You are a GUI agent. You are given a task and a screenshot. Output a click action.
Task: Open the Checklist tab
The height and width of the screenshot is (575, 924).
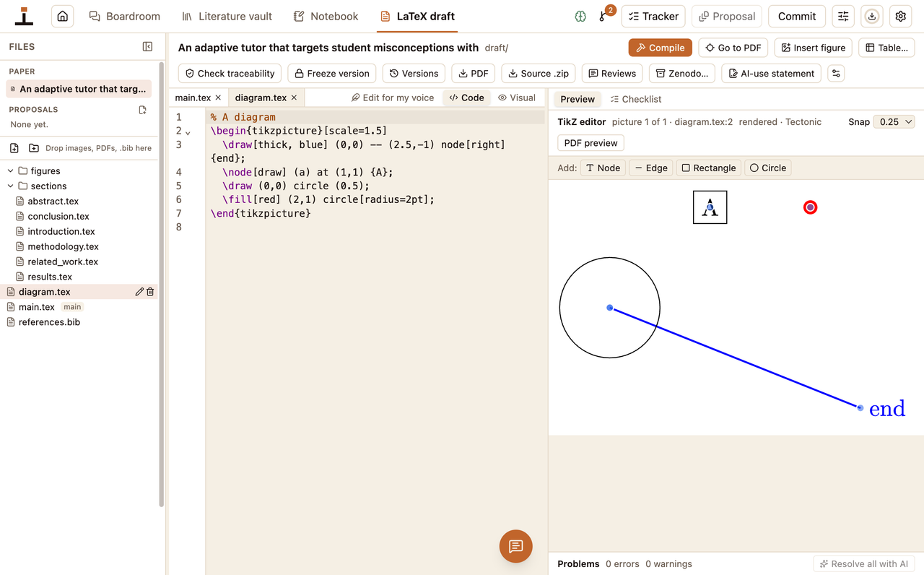pyautogui.click(x=635, y=99)
